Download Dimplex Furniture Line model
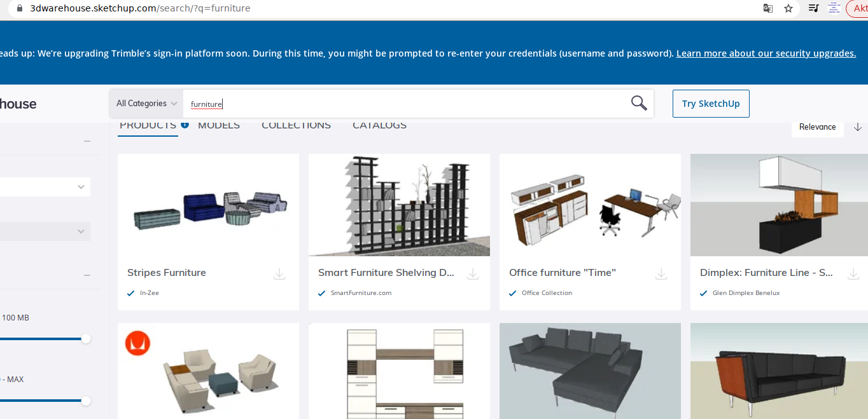Image resolution: width=868 pixels, height=419 pixels. [x=853, y=274]
